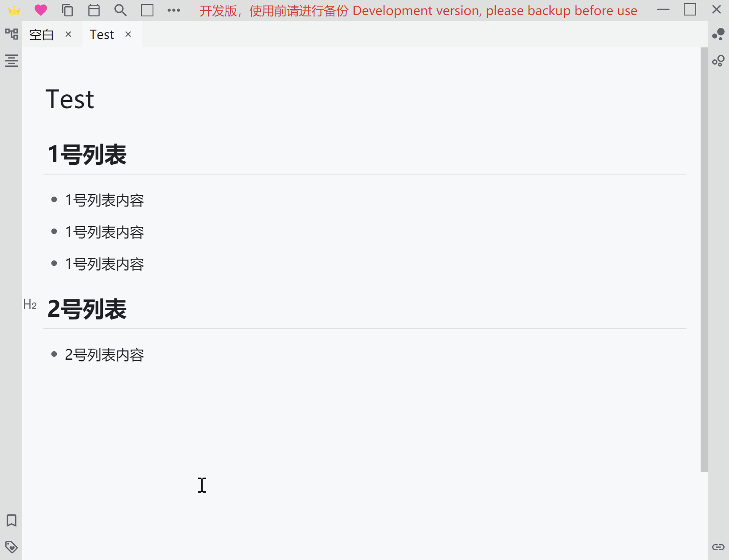Open the file tree panel icon
Viewport: 729px width, 560px height.
(x=12, y=34)
